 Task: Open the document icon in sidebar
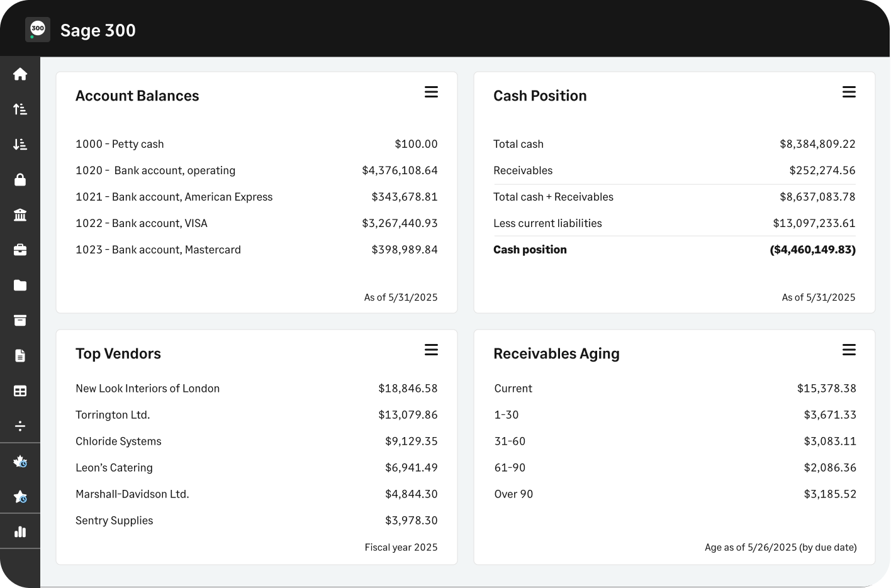[20, 356]
